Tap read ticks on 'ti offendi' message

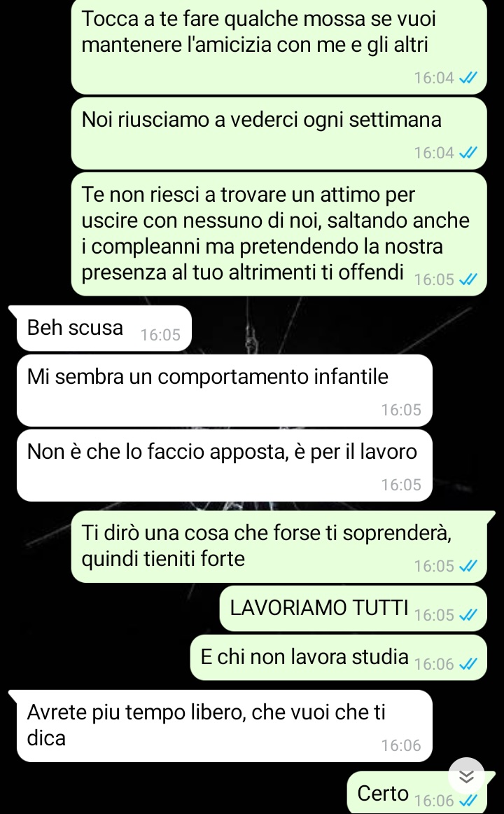pos(468,280)
